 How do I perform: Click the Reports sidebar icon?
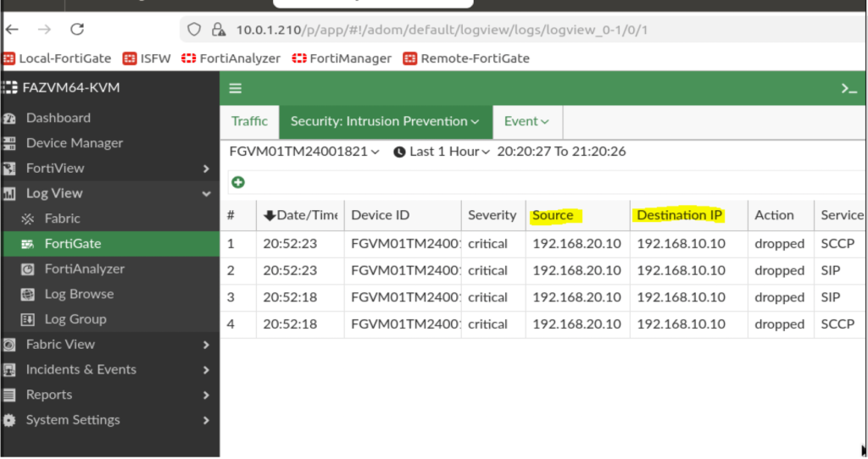(8, 395)
